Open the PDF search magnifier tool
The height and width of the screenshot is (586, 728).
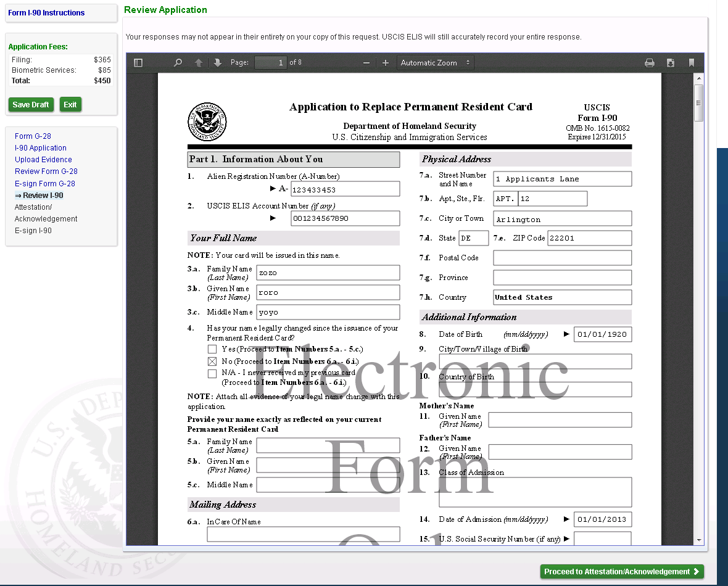178,62
